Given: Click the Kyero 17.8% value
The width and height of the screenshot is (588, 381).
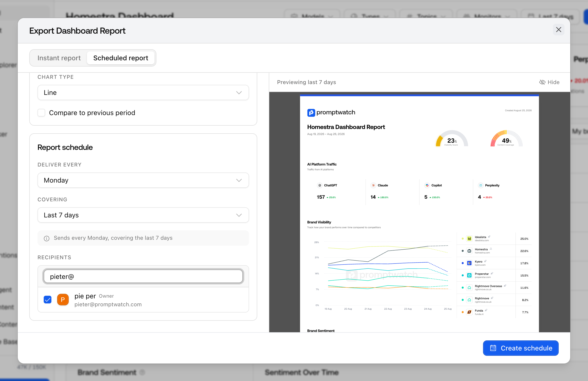Looking at the screenshot, I should [x=524, y=263].
